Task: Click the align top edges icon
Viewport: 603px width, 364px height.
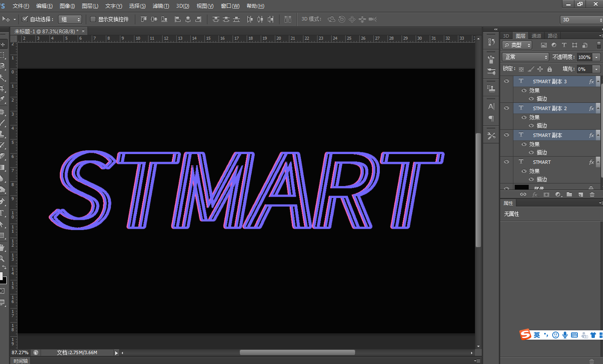Action: (143, 19)
